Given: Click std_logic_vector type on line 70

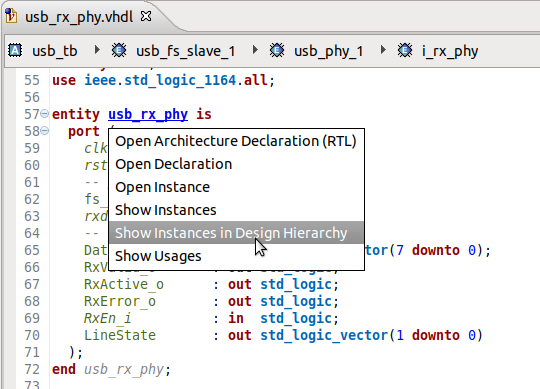Looking at the screenshot, I should (324, 335).
